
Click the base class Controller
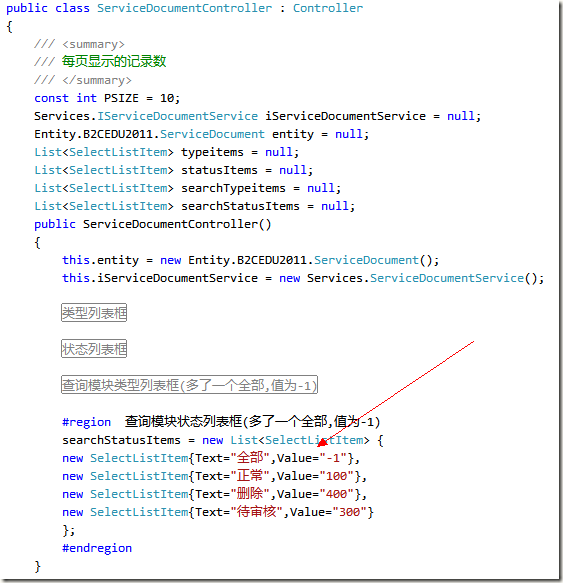coord(328,8)
